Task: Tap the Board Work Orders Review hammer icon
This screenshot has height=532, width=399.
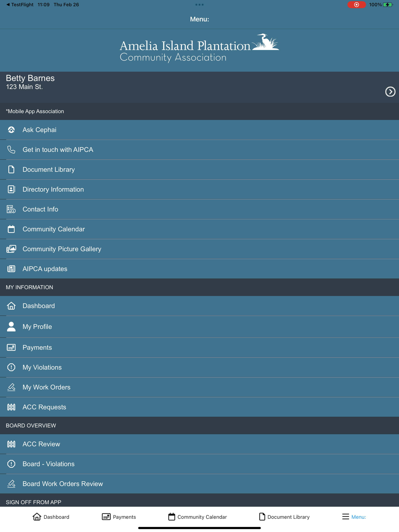Action: 11,484
